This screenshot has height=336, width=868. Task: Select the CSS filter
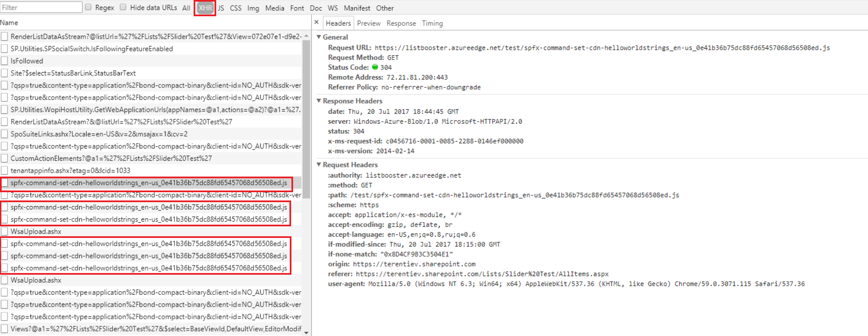(x=235, y=8)
